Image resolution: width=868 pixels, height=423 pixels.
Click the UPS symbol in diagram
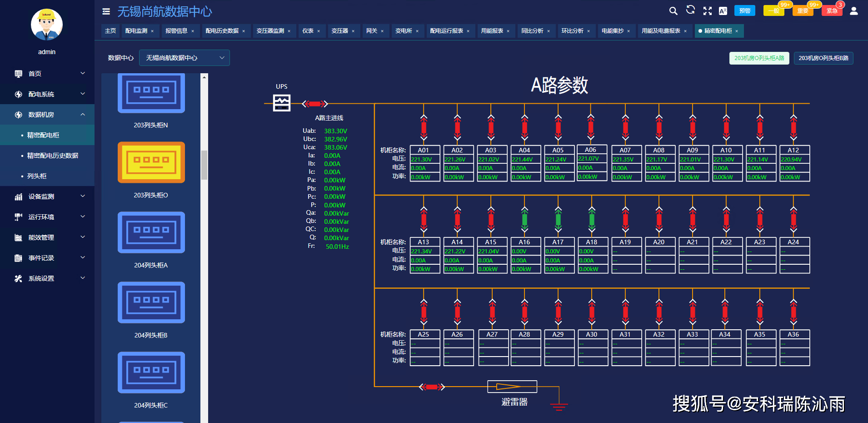[281, 103]
